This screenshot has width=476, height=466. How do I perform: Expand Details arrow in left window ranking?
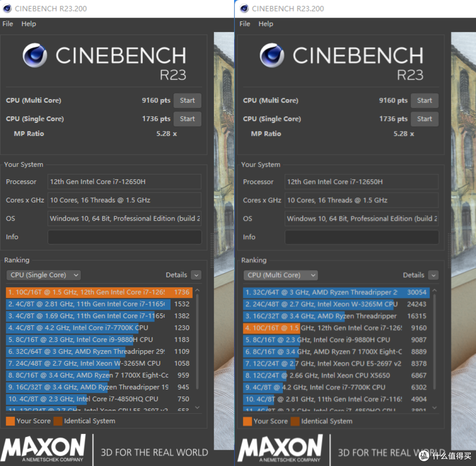coord(196,275)
